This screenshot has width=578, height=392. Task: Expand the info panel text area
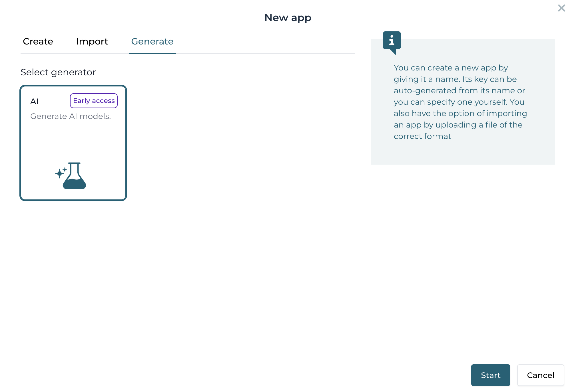coord(462,102)
